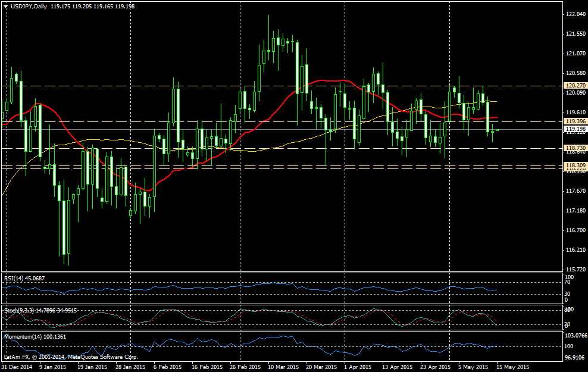Image resolution: width=588 pixels, height=372 pixels.
Task: Click the 115.720 value on price scale
Action: [574, 269]
